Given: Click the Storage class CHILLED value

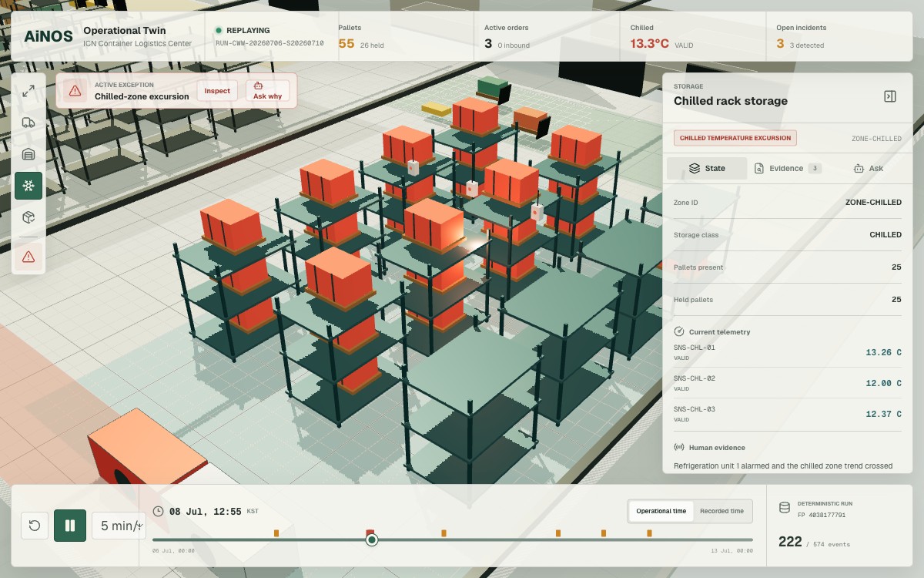Looking at the screenshot, I should click(885, 234).
